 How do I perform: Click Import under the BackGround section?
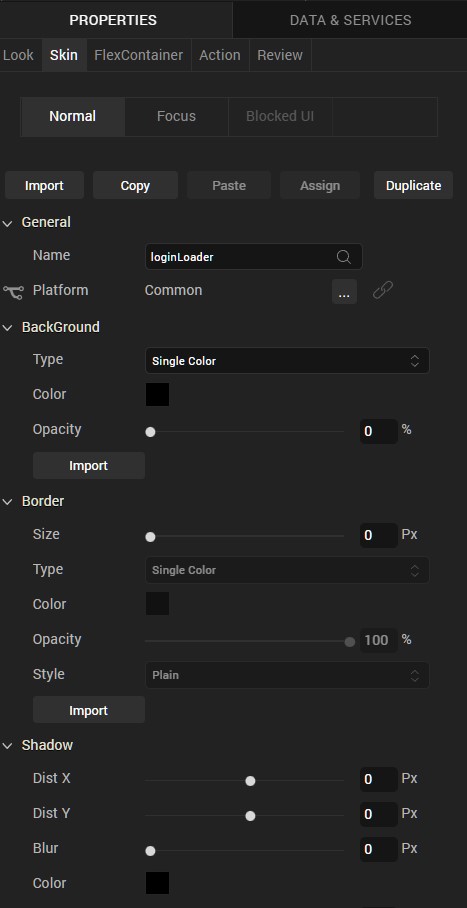pos(89,466)
